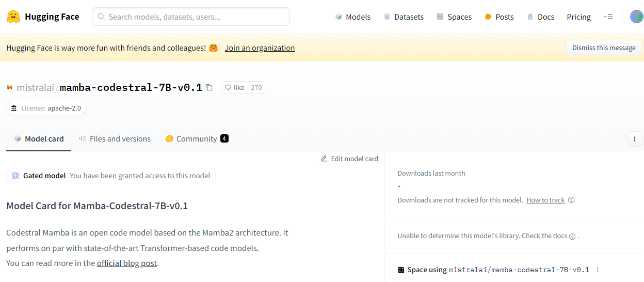Image resolution: width=644 pixels, height=282 pixels.
Task: Focus the search models input field
Action: (x=191, y=17)
